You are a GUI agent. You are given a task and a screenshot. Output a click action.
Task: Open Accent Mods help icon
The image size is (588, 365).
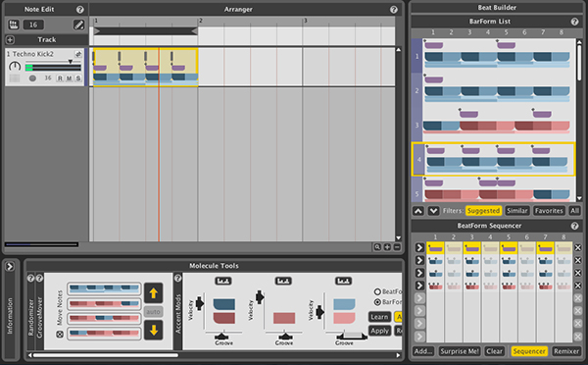(177, 279)
